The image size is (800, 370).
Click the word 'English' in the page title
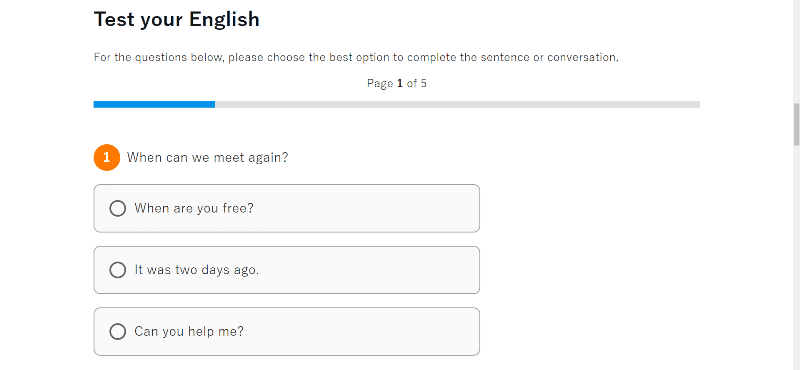tap(224, 20)
